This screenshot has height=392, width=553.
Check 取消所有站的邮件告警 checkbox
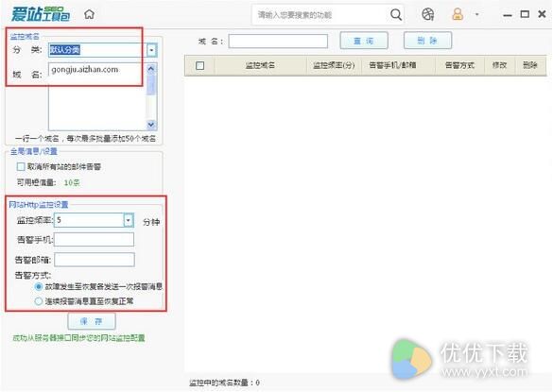(x=21, y=166)
